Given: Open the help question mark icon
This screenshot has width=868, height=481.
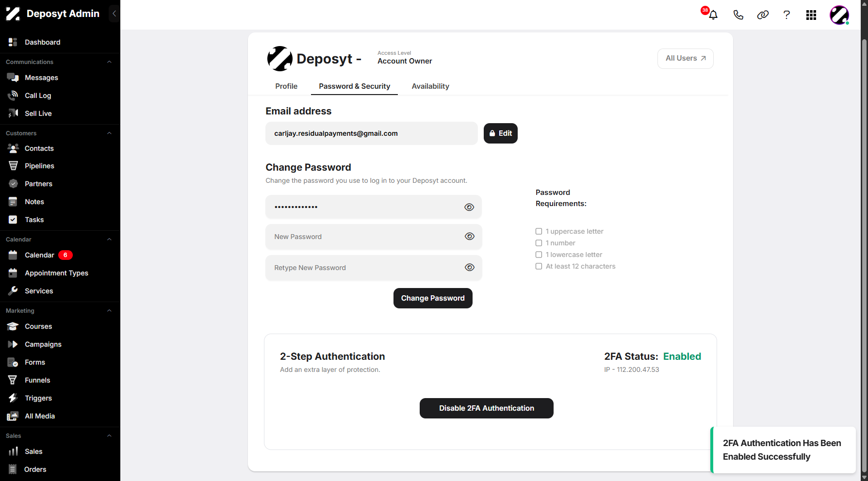Looking at the screenshot, I should coord(786,15).
